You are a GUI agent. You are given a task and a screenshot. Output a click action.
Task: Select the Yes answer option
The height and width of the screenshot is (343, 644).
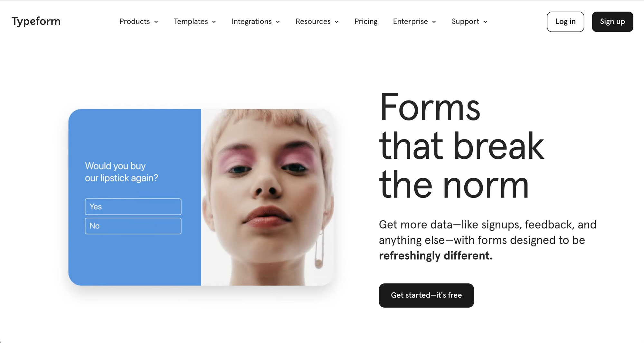(x=133, y=206)
